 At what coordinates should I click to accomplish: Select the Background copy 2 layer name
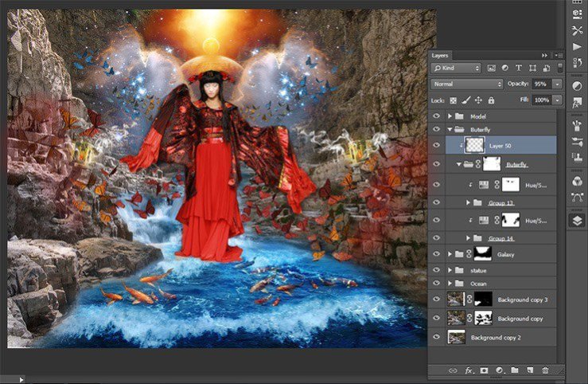click(496, 338)
